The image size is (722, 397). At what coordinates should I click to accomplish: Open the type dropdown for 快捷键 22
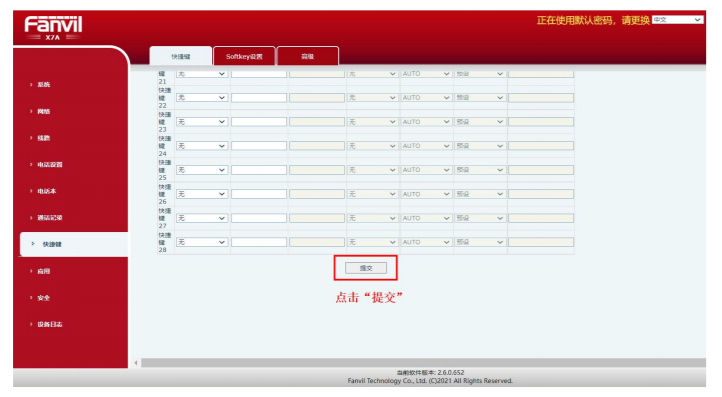[x=202, y=98]
